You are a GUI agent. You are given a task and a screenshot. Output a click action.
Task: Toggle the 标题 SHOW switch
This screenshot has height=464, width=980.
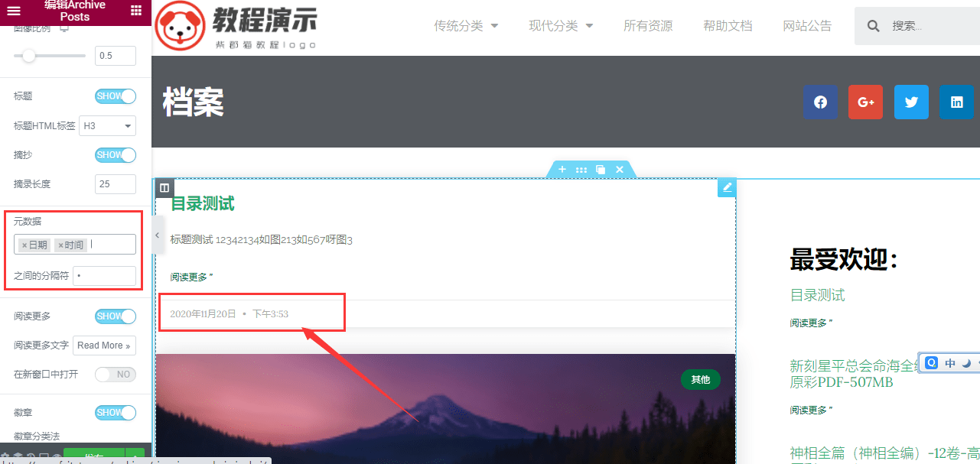[115, 96]
